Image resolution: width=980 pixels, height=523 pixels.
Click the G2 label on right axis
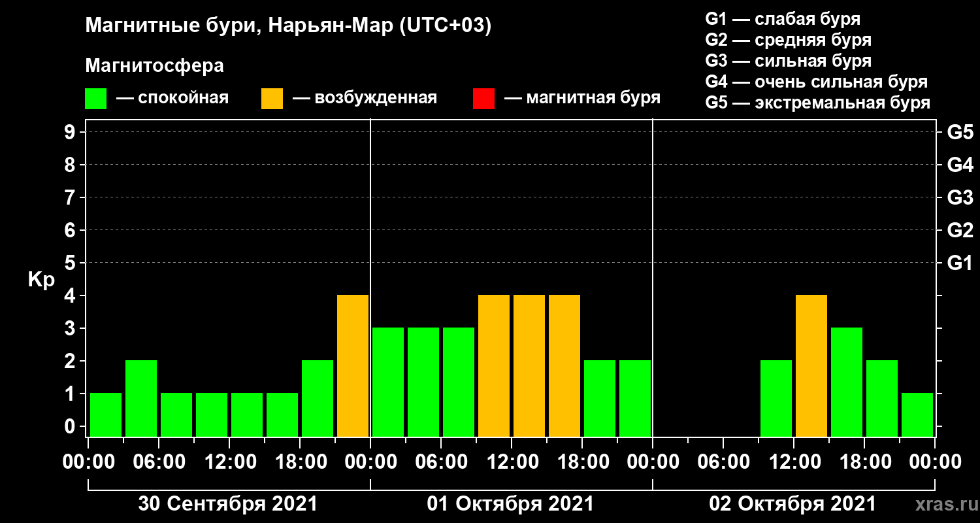coord(960,230)
